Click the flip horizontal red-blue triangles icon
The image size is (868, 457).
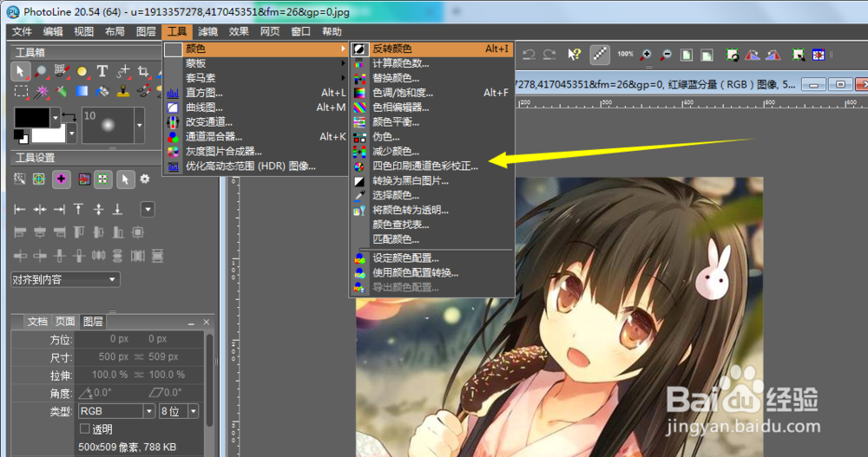(x=753, y=55)
